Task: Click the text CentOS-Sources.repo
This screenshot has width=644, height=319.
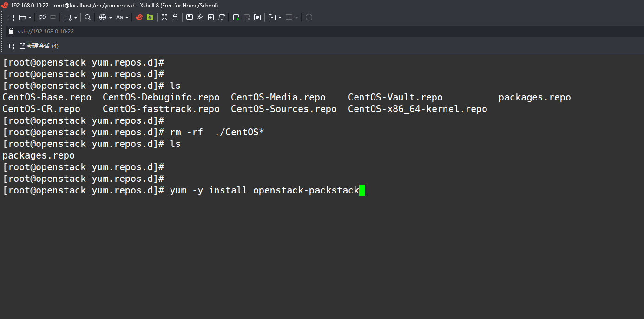Action: pyautogui.click(x=284, y=109)
